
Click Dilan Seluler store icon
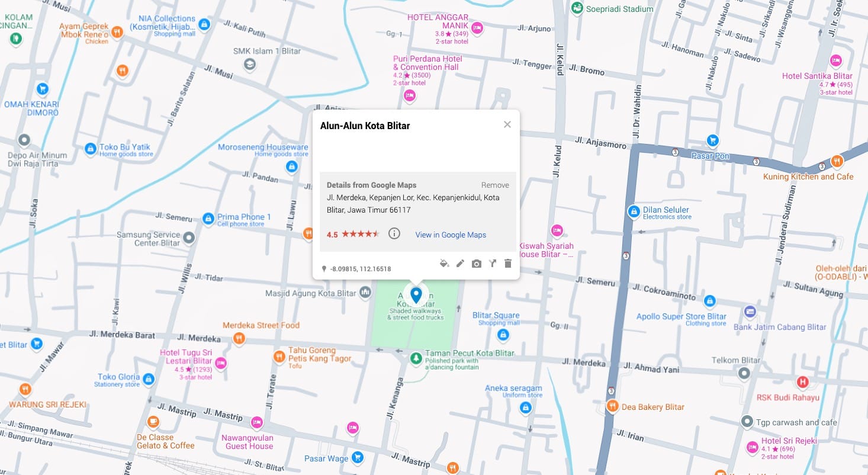(634, 211)
